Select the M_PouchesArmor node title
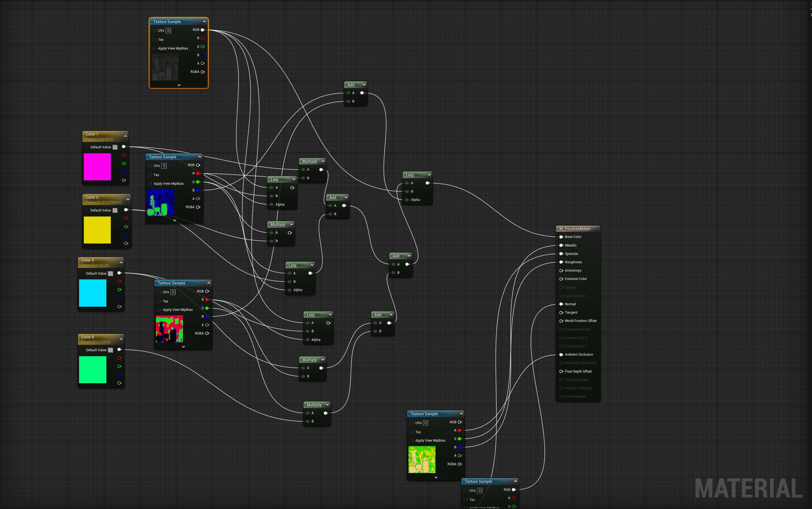Viewport: 812px width, 509px height. (574, 229)
